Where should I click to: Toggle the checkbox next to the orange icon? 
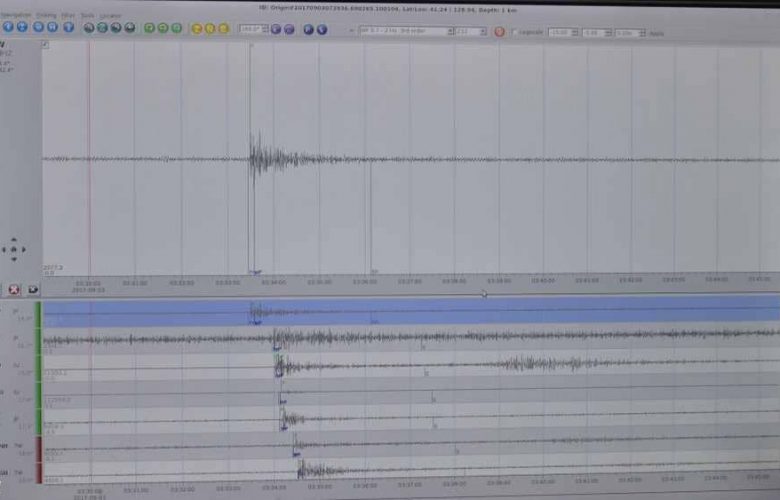[x=514, y=31]
